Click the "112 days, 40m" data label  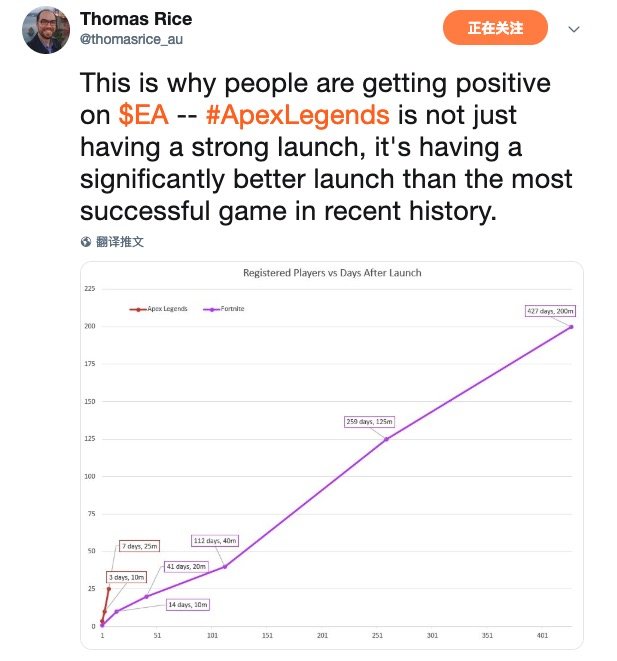coord(216,541)
